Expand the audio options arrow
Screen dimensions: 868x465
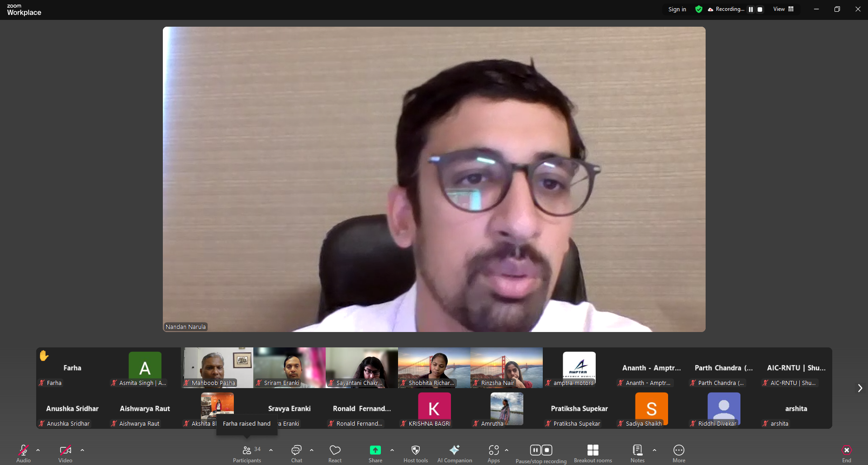click(x=38, y=450)
